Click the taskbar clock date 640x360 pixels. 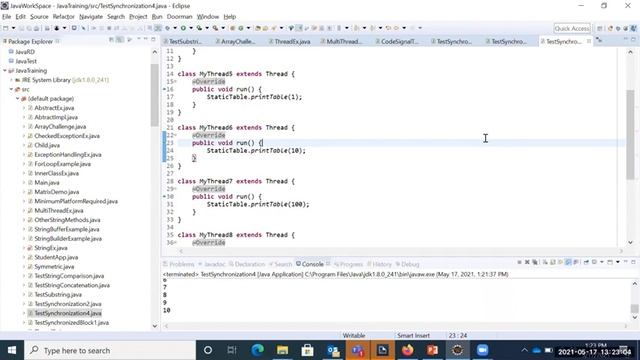tap(595, 352)
